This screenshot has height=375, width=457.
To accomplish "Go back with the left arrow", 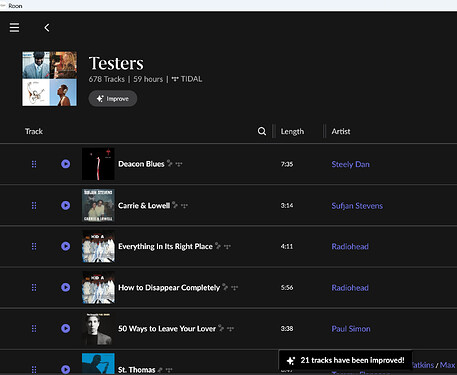I will 47,28.
